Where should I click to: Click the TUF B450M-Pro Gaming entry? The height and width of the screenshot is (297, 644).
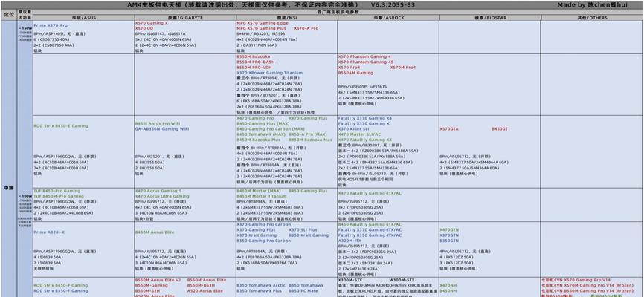[59, 196]
